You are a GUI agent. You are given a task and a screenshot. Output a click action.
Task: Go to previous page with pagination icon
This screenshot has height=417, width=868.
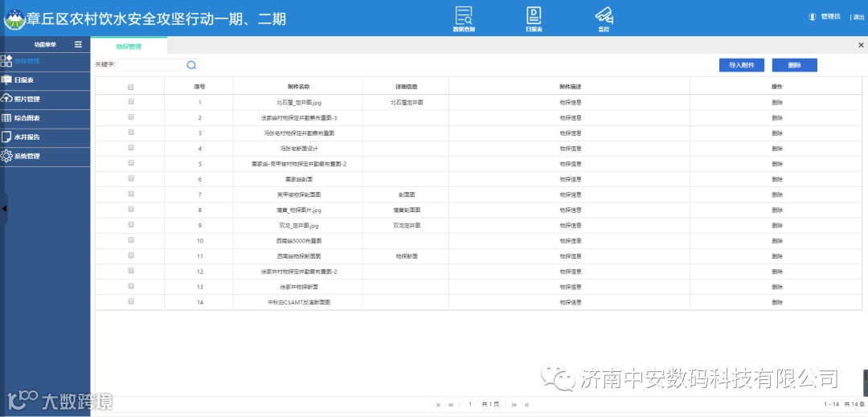click(451, 405)
